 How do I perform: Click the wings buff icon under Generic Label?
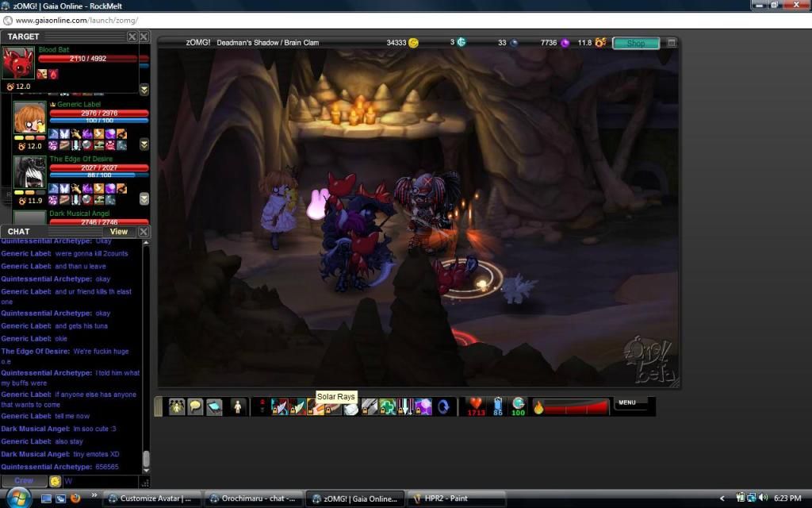pyautogui.click(x=64, y=133)
